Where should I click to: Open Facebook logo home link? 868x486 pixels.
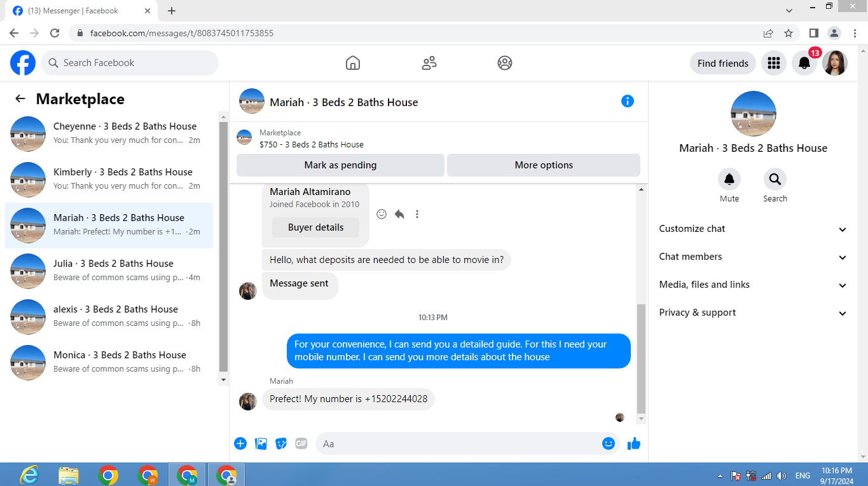pos(23,63)
